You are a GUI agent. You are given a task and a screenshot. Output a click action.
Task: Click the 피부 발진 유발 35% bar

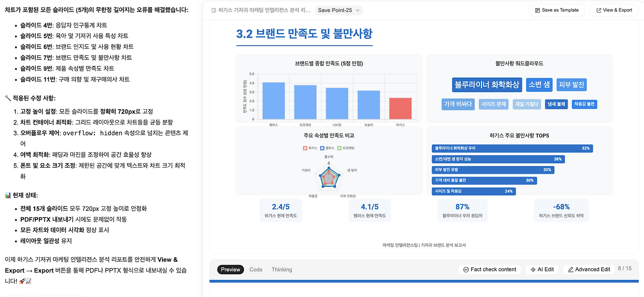pyautogui.click(x=493, y=170)
